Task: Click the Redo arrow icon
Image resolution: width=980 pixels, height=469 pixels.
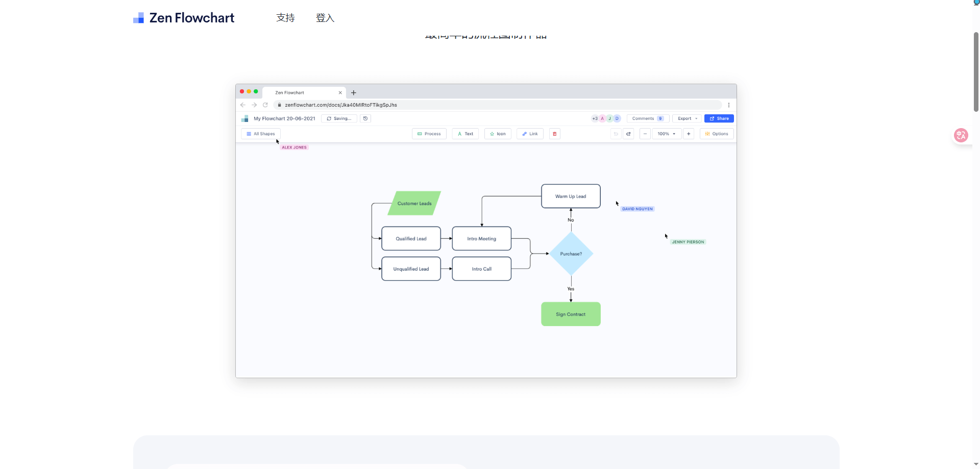Action: pyautogui.click(x=628, y=134)
